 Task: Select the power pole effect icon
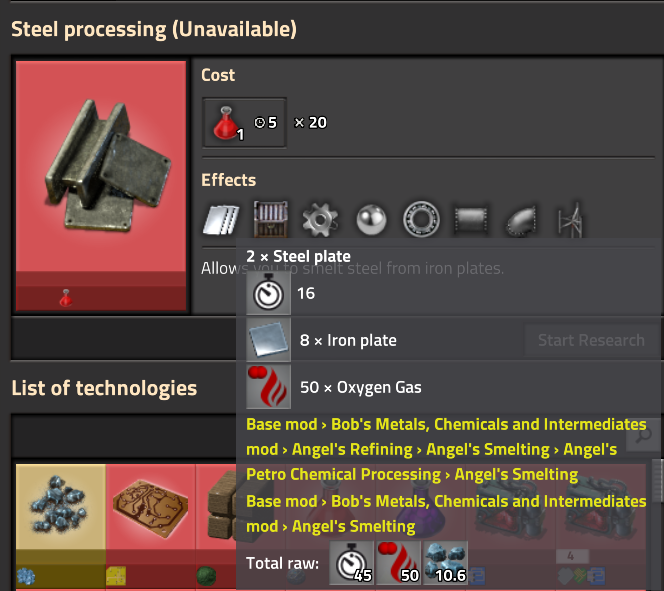point(571,219)
